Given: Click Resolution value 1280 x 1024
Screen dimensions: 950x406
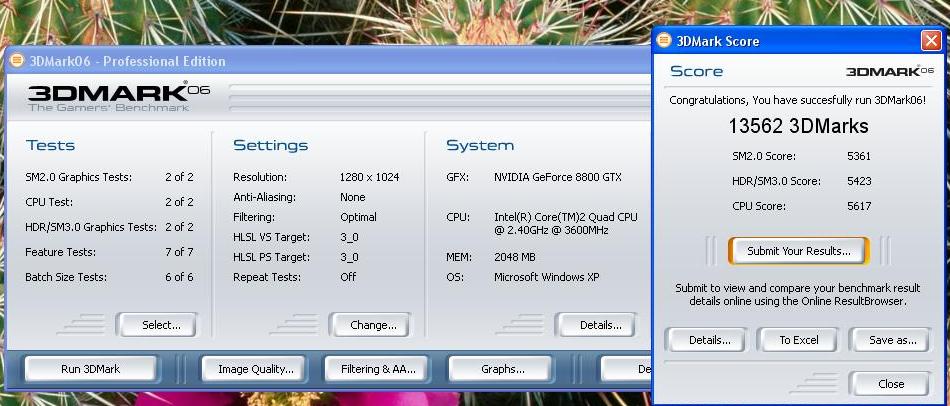Looking at the screenshot, I should (370, 178).
